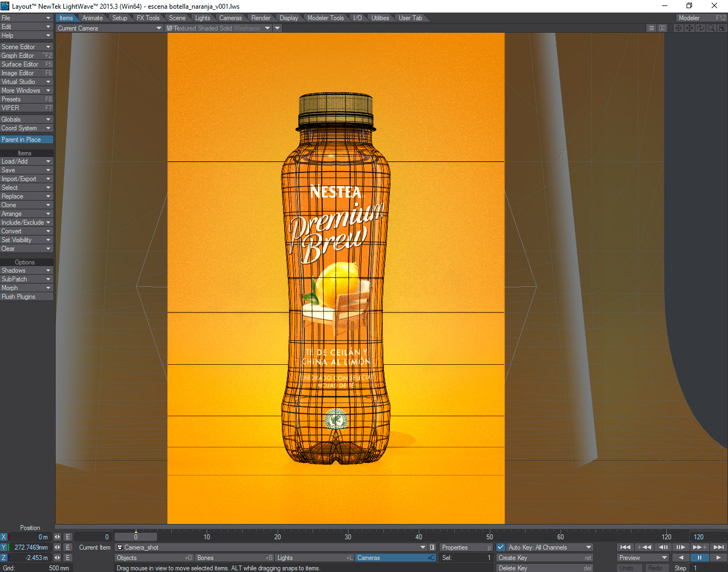Click the Y channel envelope E button
This screenshot has height=572, width=728.
[x=68, y=547]
